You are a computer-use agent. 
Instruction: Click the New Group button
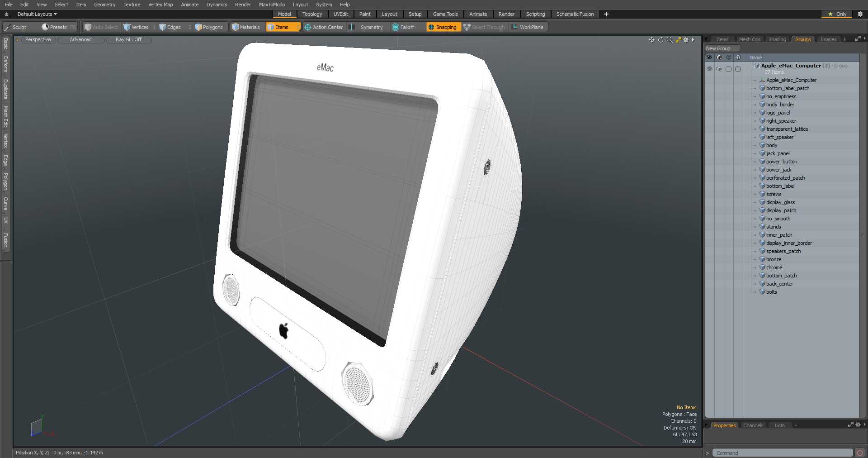pos(722,48)
